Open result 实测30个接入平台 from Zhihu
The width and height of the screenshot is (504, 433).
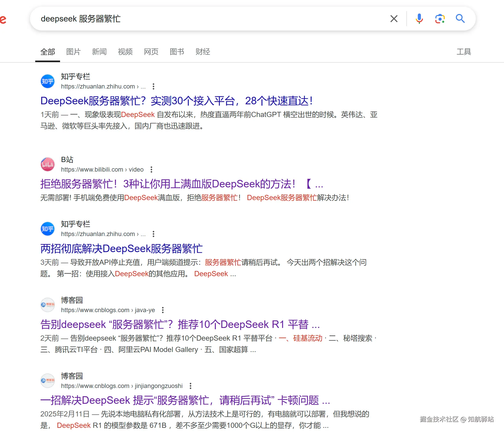(x=177, y=101)
